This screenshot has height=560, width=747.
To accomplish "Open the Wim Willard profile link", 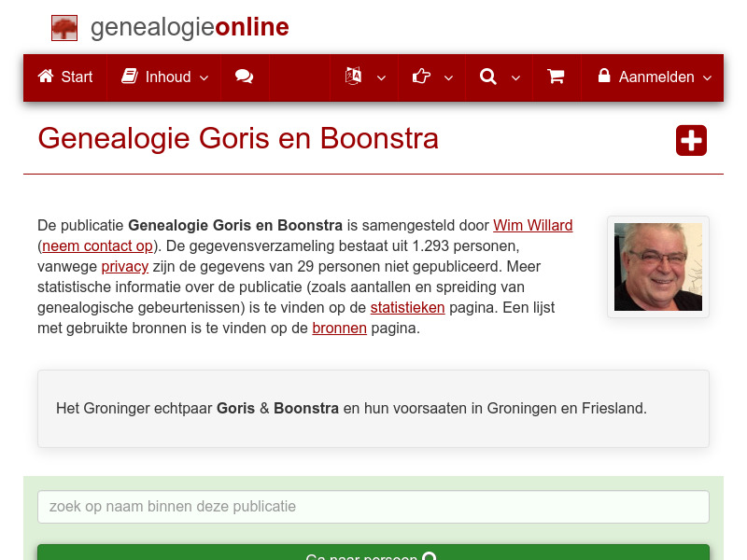I will pos(532,225).
